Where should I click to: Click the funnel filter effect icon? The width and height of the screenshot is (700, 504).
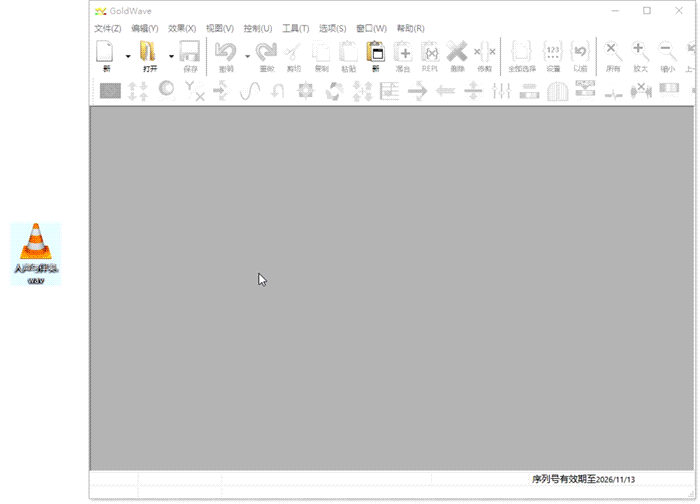point(585,89)
